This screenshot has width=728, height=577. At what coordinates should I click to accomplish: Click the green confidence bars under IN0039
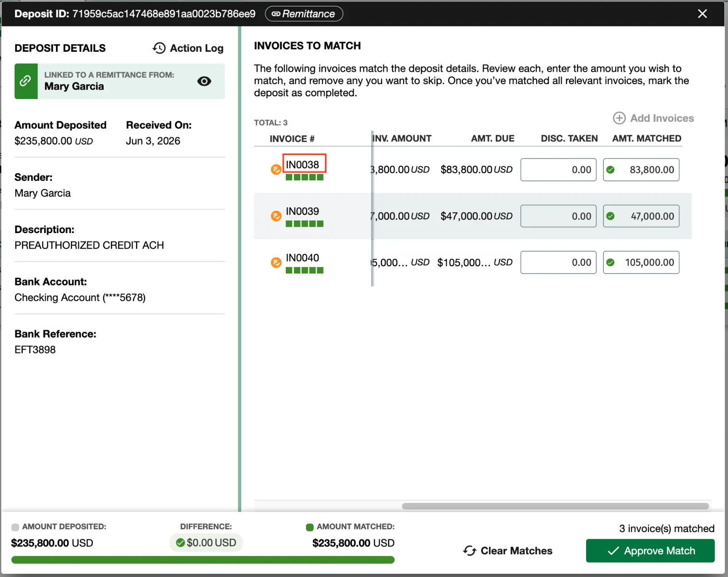click(x=304, y=224)
